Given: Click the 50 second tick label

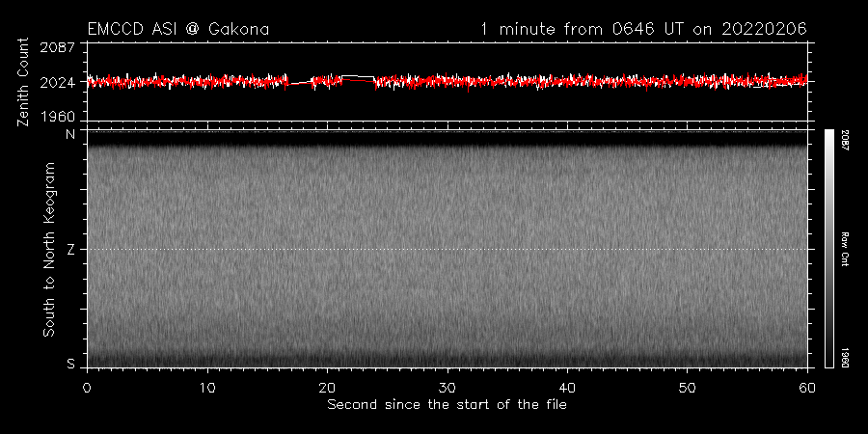Looking at the screenshot, I should (687, 388).
